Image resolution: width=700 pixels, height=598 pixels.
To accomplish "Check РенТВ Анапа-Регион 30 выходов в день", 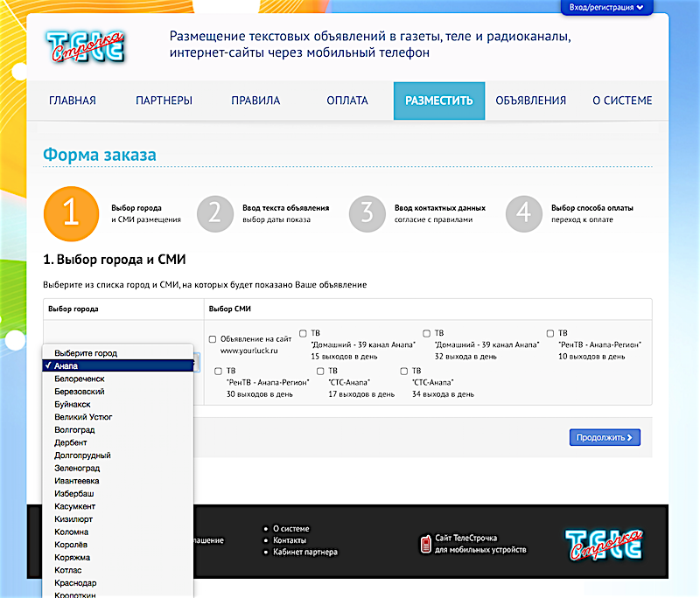I will coord(218,371).
